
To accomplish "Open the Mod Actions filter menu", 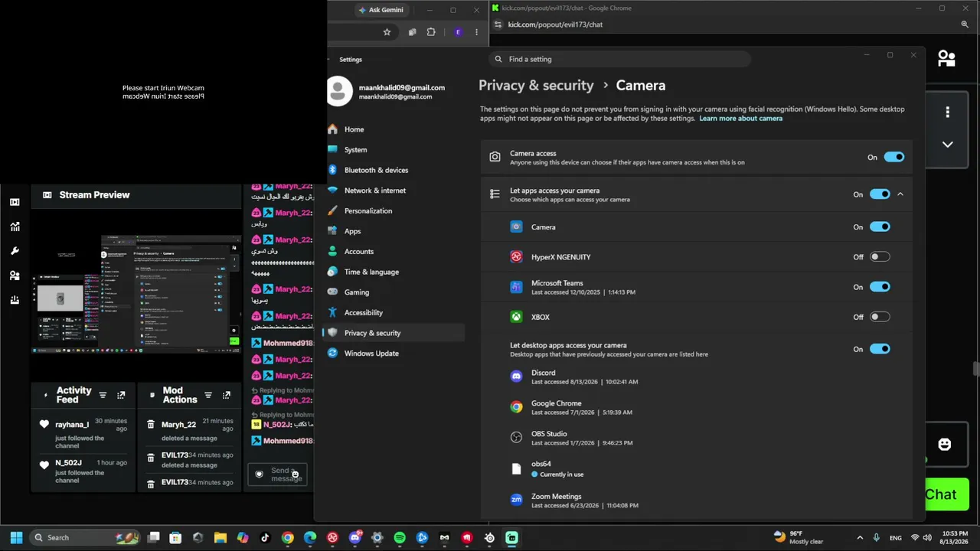I will click(207, 395).
